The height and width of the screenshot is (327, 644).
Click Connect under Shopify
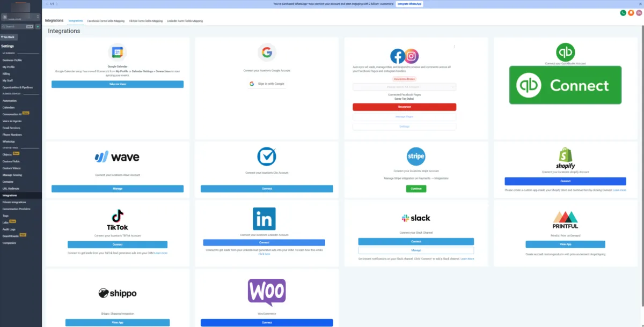tap(565, 181)
